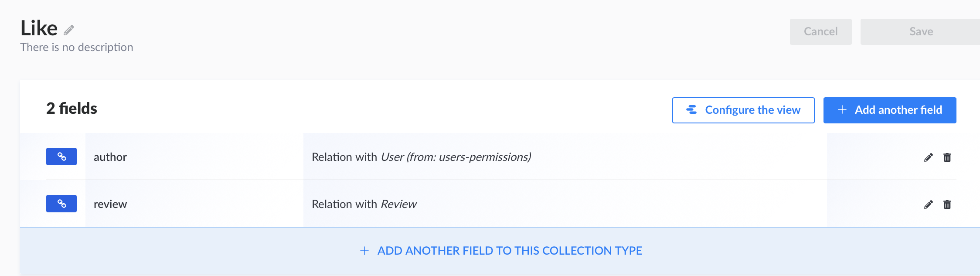Image resolution: width=980 pixels, height=276 pixels.
Task: Delete the author field
Action: click(947, 157)
